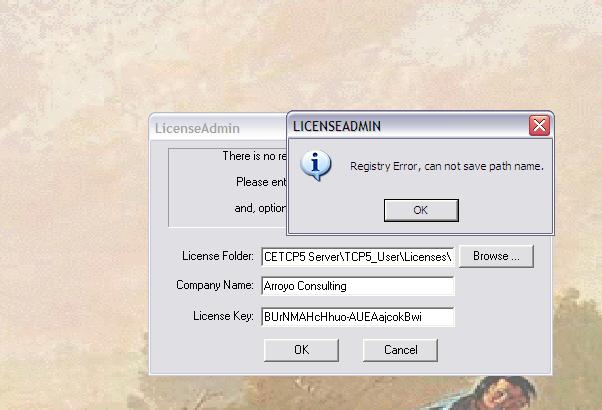
Task: Click the blue information icon in error dialog
Action: [316, 165]
